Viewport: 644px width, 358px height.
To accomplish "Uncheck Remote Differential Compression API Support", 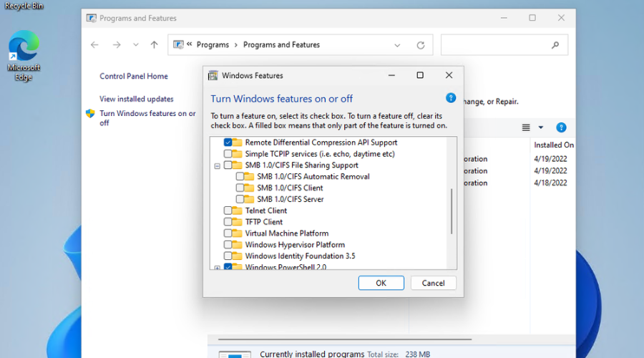I will tap(228, 142).
